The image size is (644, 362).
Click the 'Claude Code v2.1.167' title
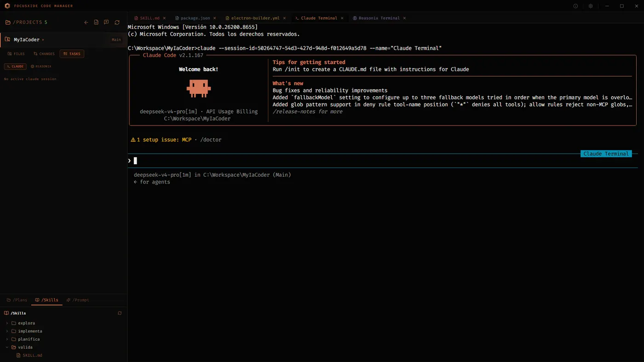coord(173,55)
